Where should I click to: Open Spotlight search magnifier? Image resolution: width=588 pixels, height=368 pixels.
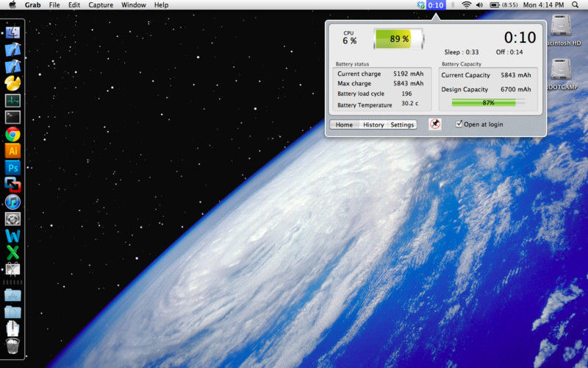pos(576,5)
